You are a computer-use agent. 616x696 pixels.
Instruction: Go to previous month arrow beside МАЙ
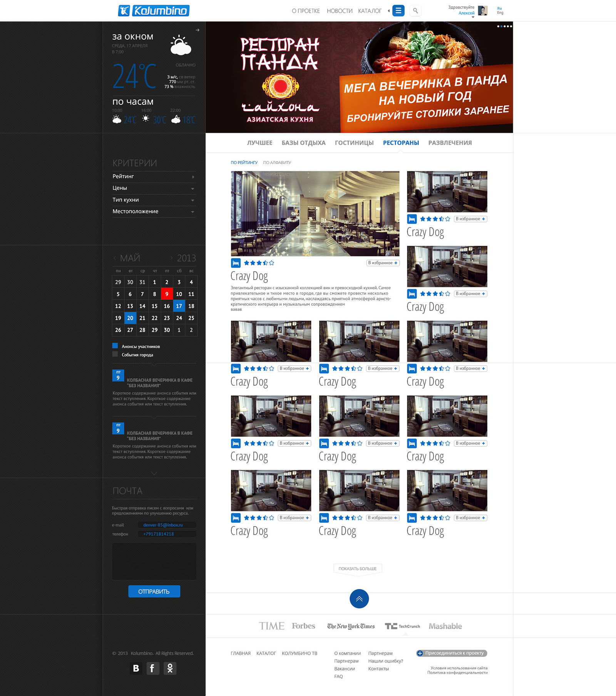pos(115,258)
